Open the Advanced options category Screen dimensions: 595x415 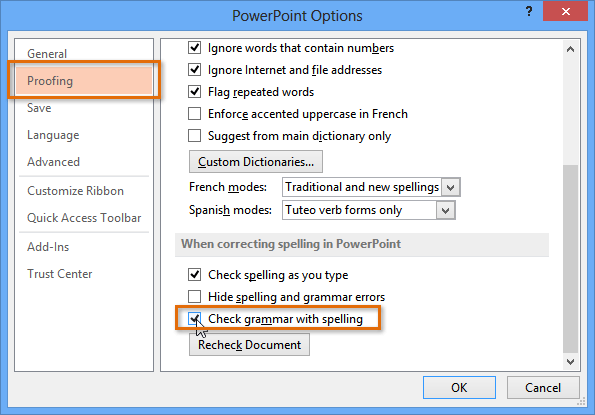click(84, 162)
